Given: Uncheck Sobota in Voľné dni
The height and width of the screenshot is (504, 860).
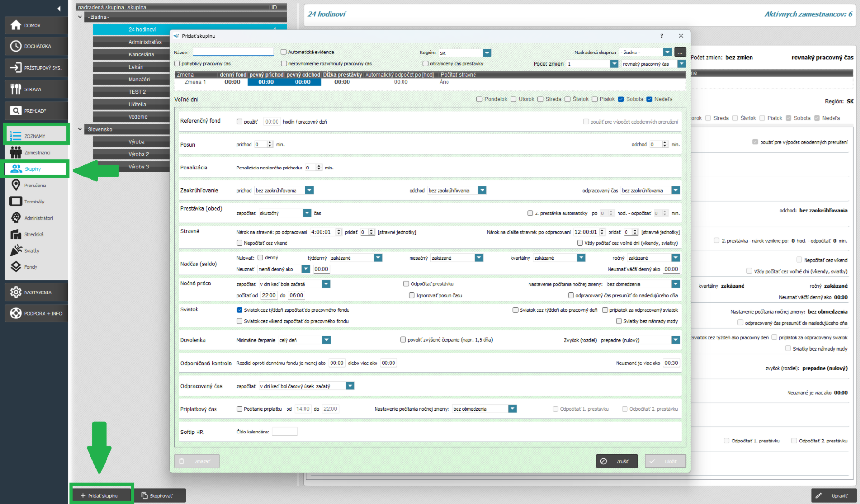Looking at the screenshot, I should point(621,99).
